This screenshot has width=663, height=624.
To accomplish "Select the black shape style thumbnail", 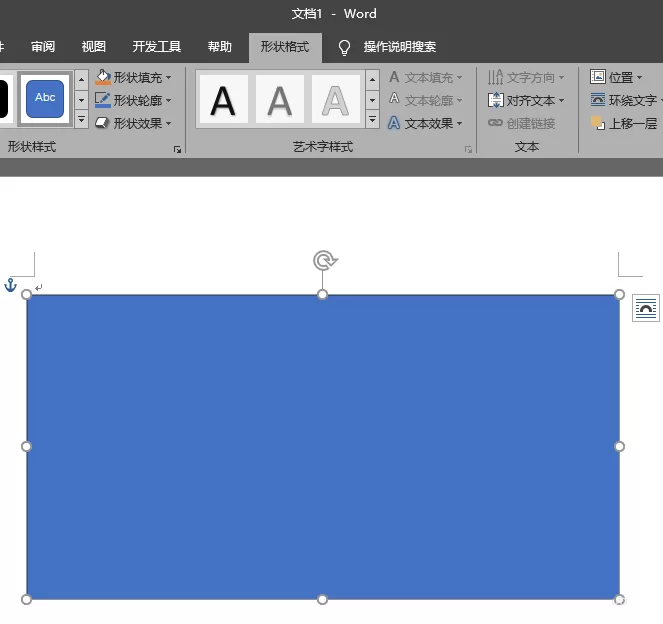I will pyautogui.click(x=4, y=99).
